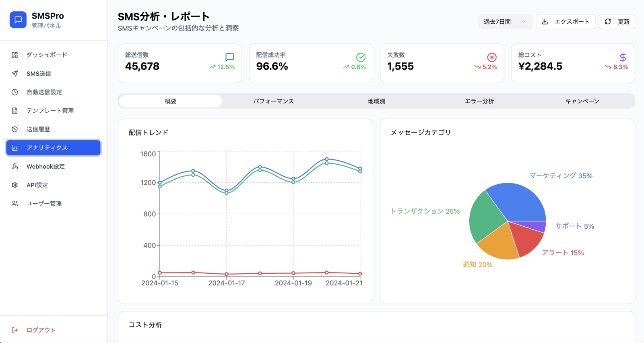
Task: Switch to the パフォーマンス tab
Action: click(x=273, y=101)
